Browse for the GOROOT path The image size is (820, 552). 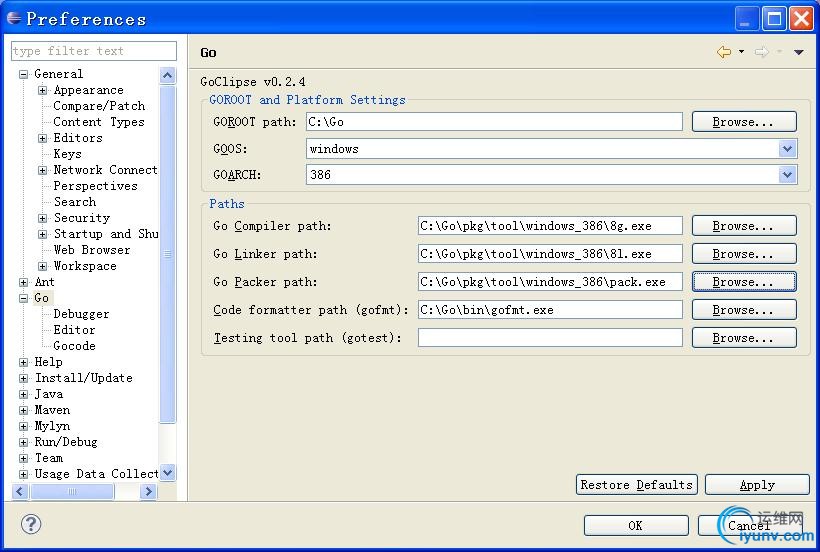(744, 122)
